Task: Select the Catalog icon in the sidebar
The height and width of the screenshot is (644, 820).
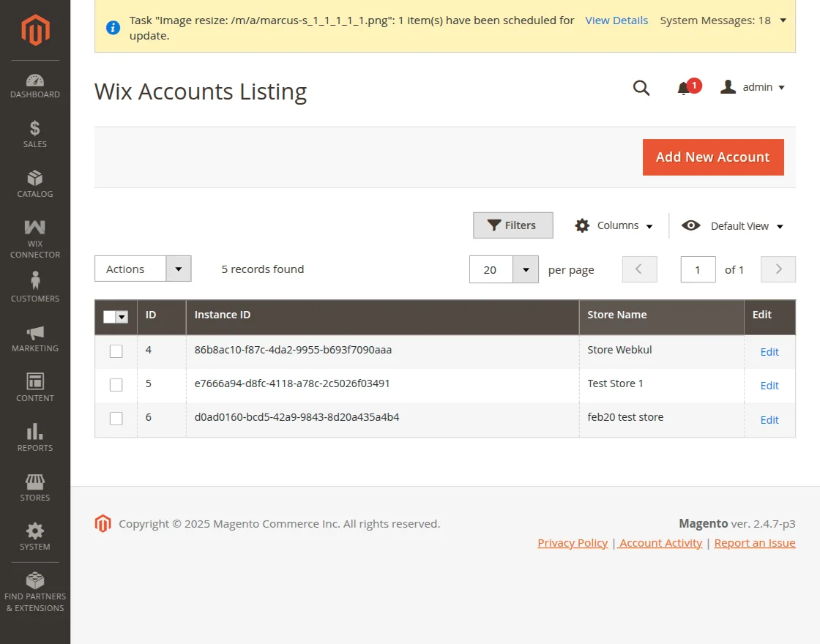Action: coord(34,183)
